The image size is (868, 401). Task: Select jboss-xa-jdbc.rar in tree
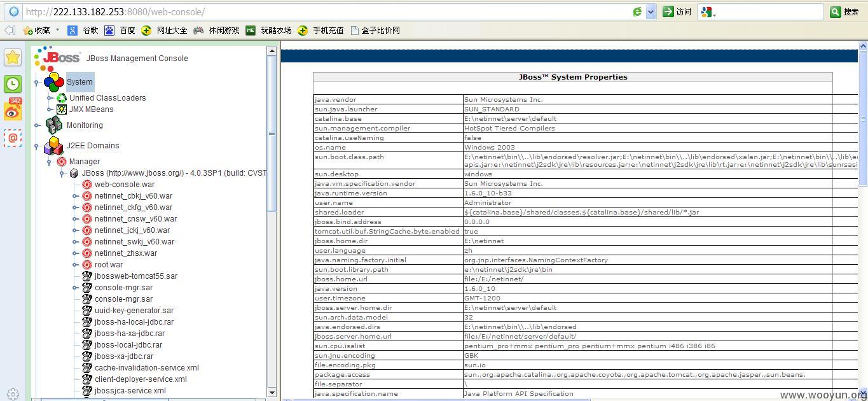coord(124,356)
